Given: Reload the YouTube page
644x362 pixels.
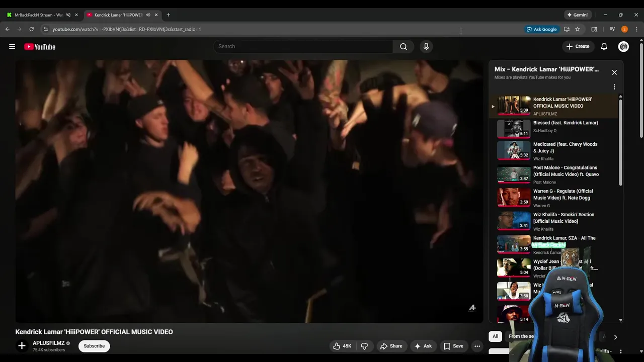Looking at the screenshot, I should click(x=31, y=29).
